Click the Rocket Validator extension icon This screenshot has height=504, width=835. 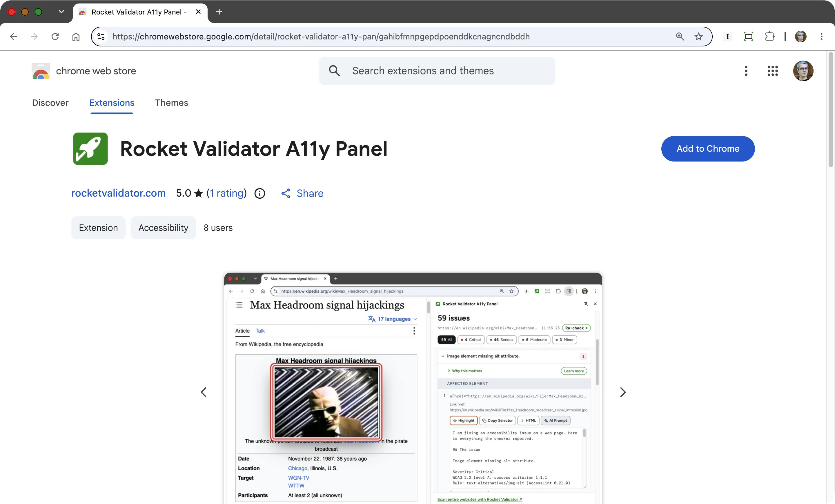pyautogui.click(x=90, y=148)
